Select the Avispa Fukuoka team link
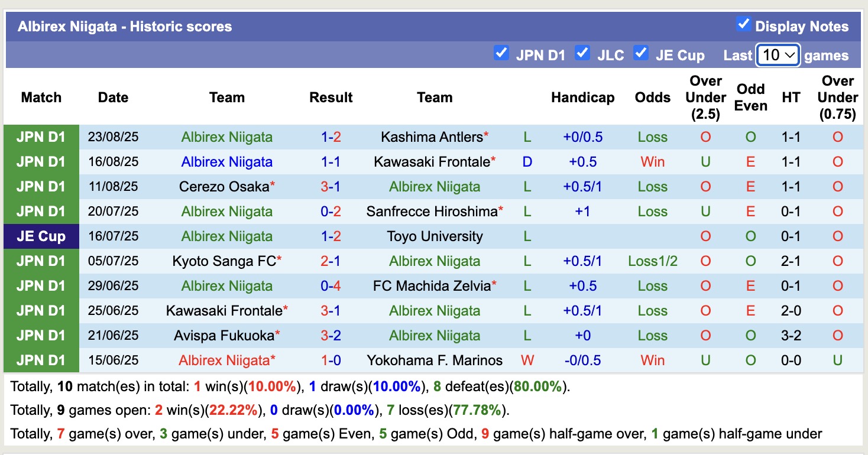This screenshot has width=868, height=455. click(x=223, y=335)
